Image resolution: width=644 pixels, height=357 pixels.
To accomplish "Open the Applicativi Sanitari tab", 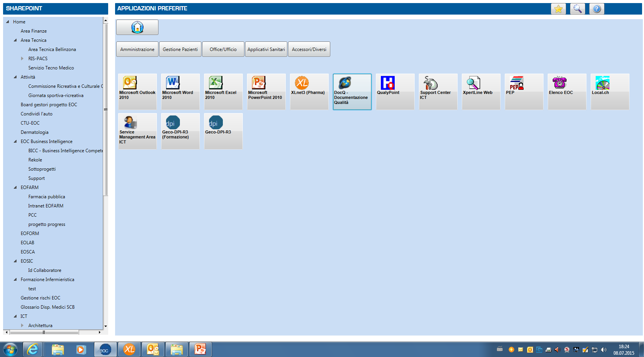I will click(x=266, y=49).
